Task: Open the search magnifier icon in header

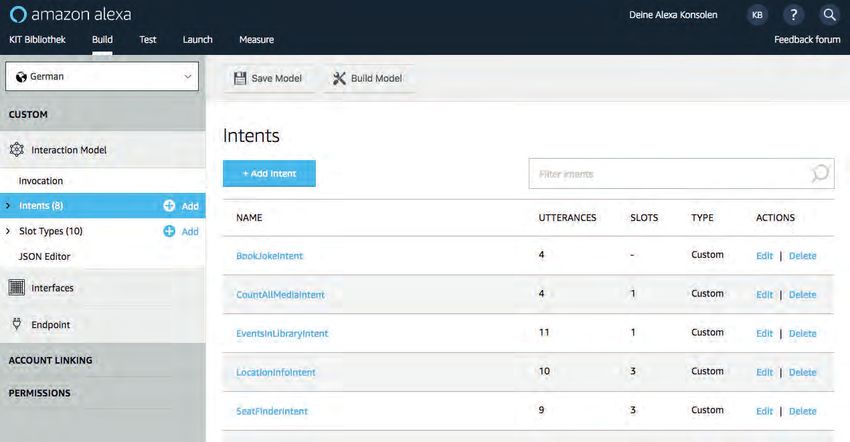Action: [x=828, y=15]
